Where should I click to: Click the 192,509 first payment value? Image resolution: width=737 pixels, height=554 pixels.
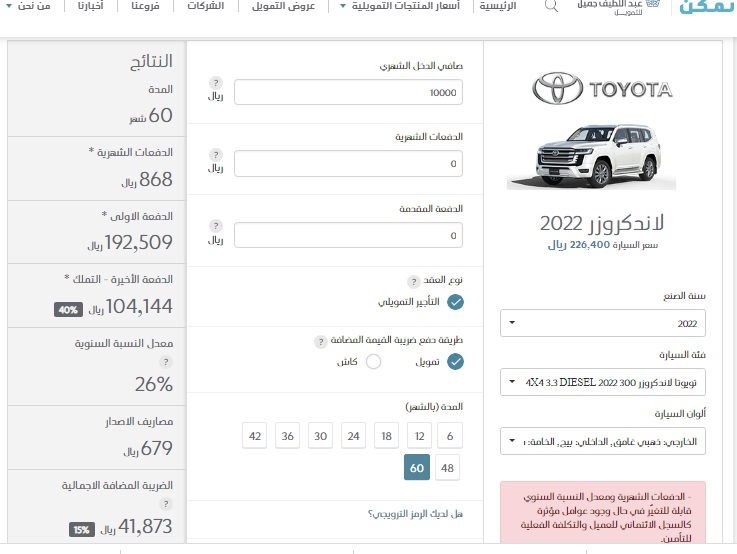139,242
